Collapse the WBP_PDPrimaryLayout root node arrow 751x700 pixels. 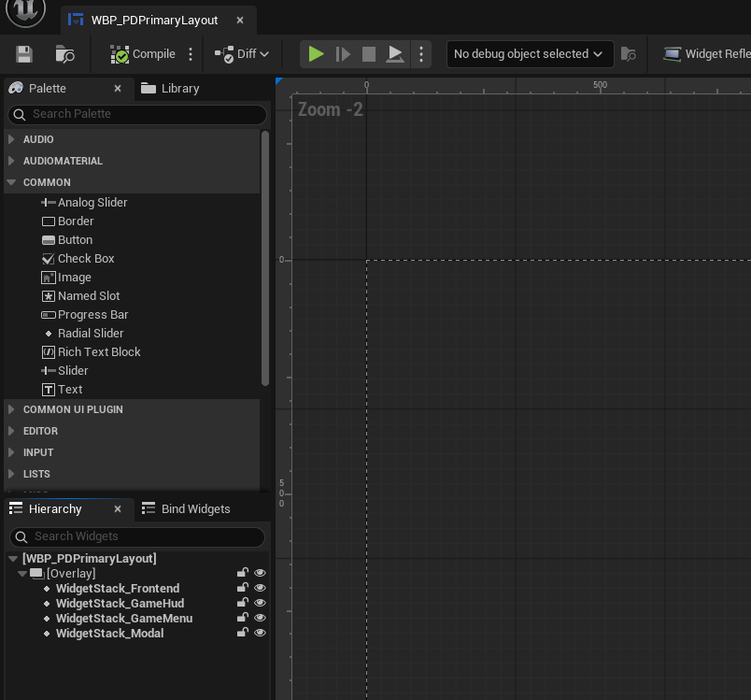(13, 559)
